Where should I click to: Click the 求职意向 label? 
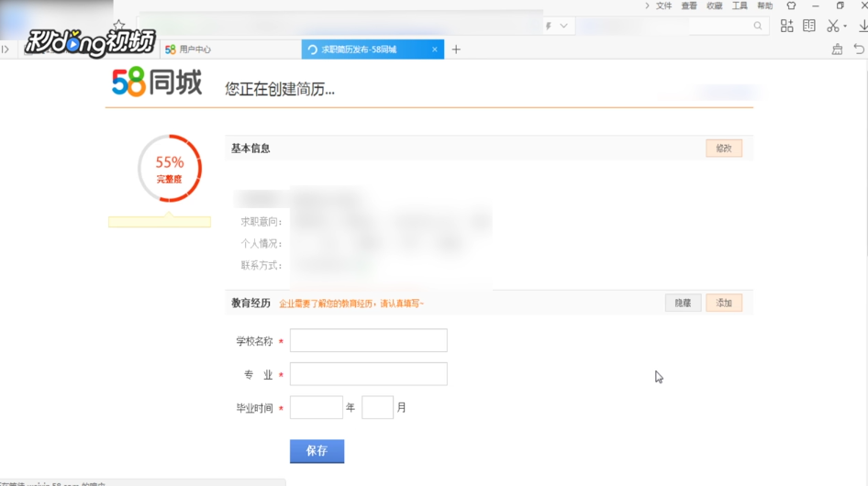coord(262,222)
